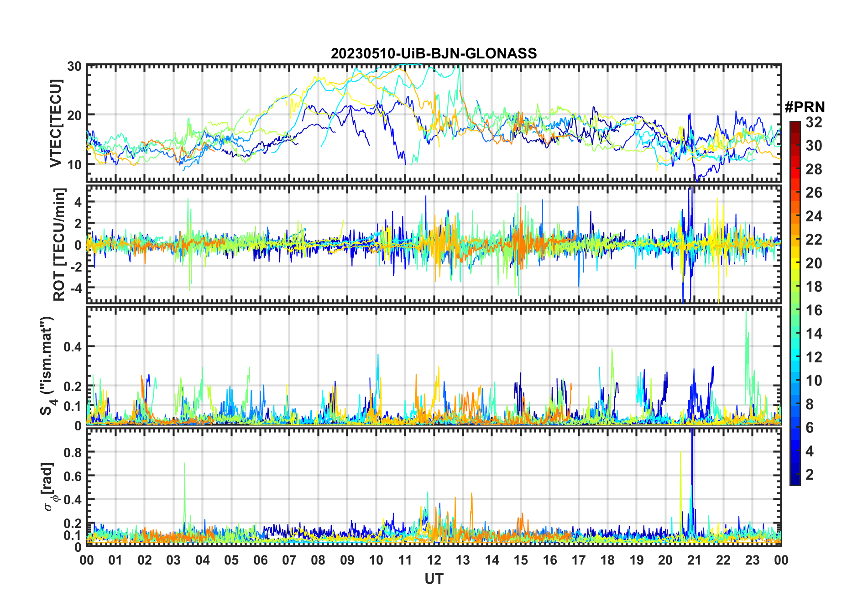Click sigma phi y-axis tick 0.6
Image resolution: width=868 pixels, height=607 pixels.
[72, 476]
